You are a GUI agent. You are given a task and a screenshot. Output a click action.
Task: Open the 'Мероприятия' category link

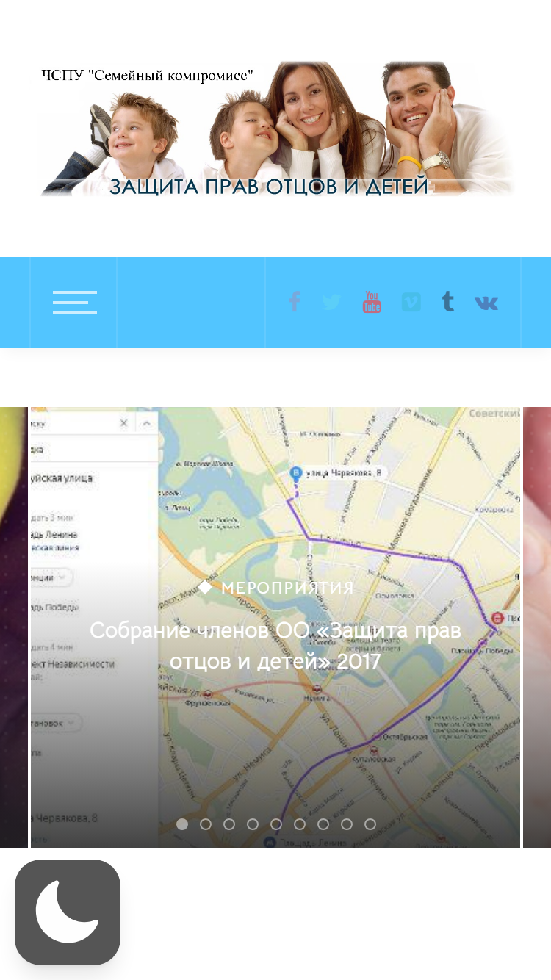[287, 588]
